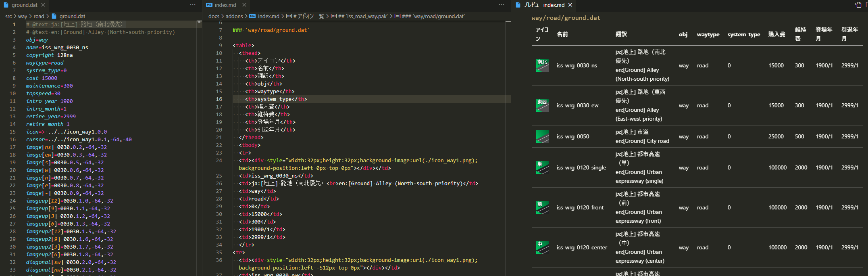
Task: Click the system_type column header in preview
Action: [x=744, y=34]
